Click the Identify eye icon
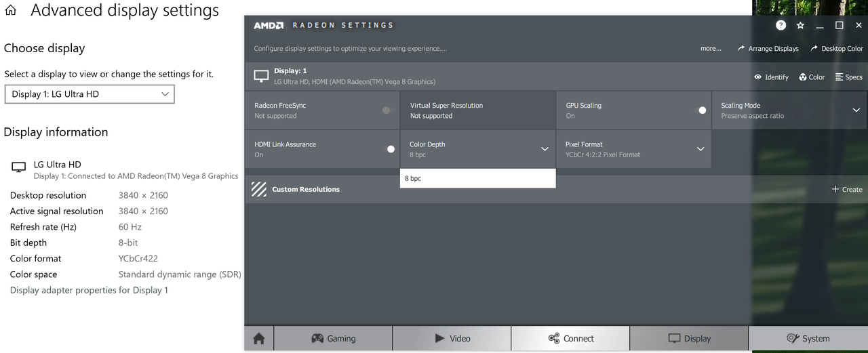The width and height of the screenshot is (868, 353). pos(758,77)
